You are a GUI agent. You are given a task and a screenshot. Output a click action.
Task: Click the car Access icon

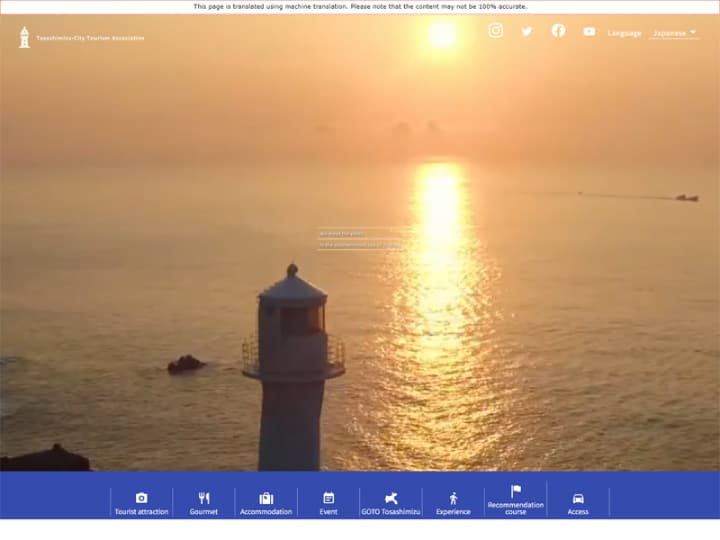pyautogui.click(x=578, y=497)
